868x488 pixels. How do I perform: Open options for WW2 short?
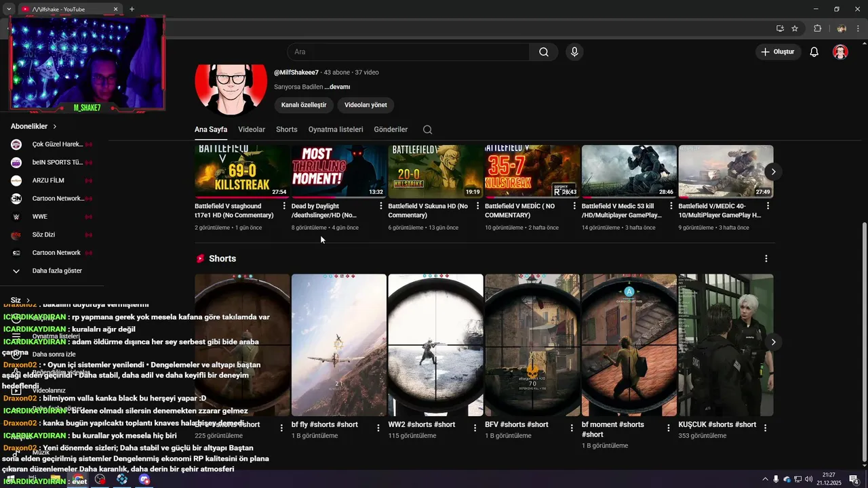pos(475,428)
